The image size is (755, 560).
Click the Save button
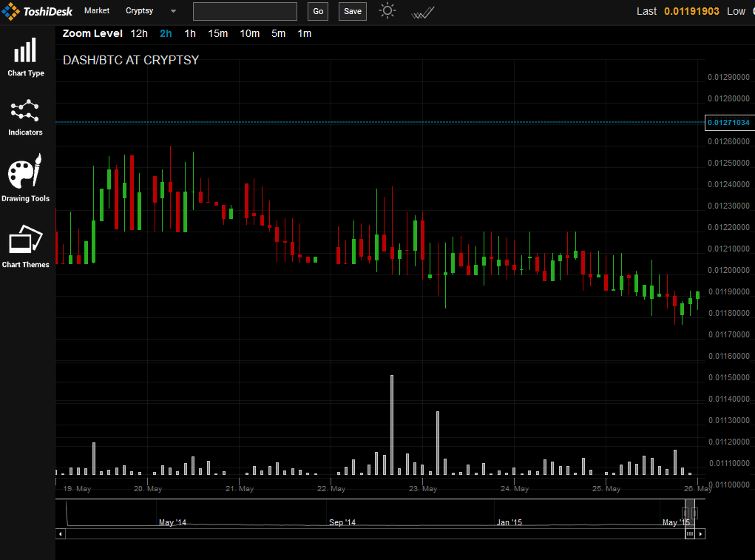353,11
